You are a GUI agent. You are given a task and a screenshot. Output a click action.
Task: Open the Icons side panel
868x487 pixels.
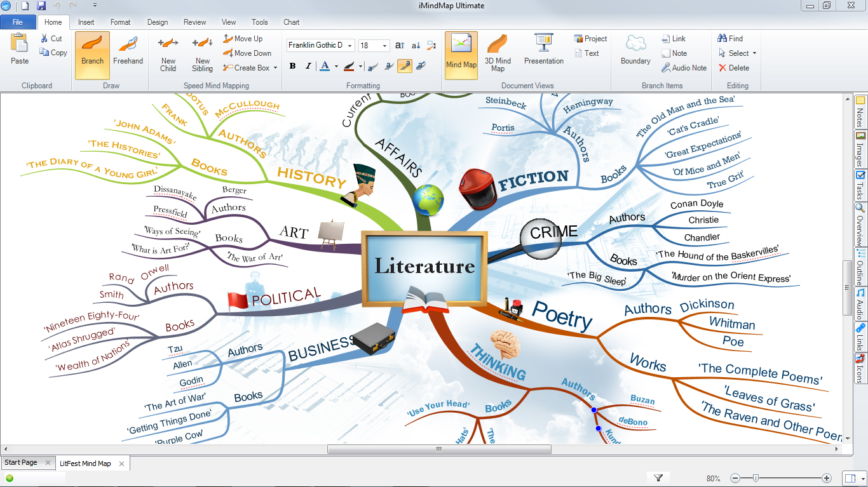pos(861,368)
